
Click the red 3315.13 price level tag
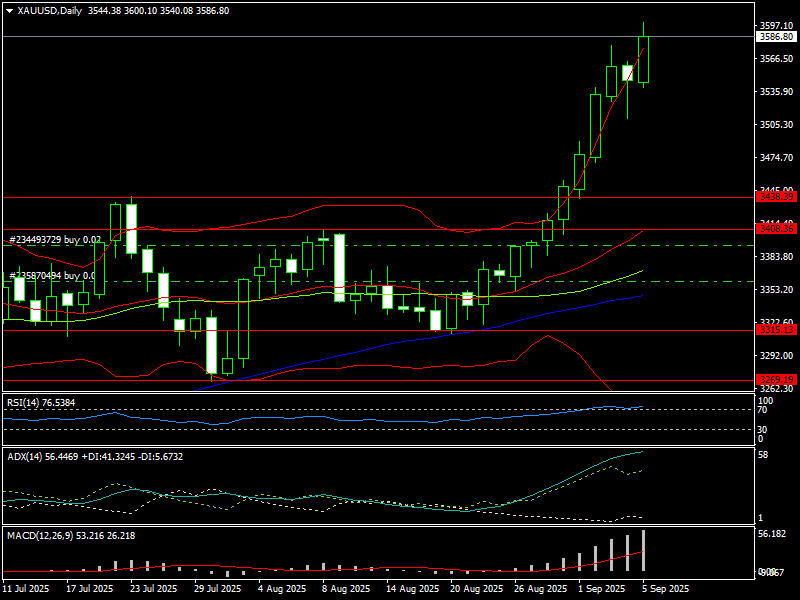[x=776, y=329]
